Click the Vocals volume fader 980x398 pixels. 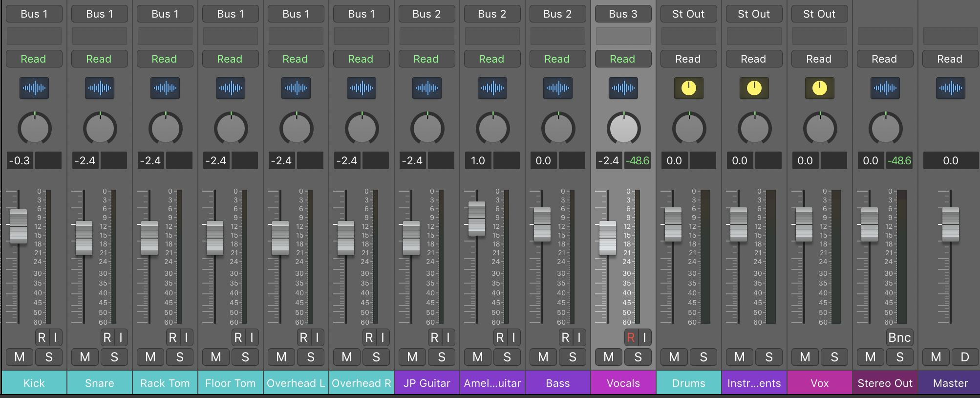pyautogui.click(x=608, y=238)
